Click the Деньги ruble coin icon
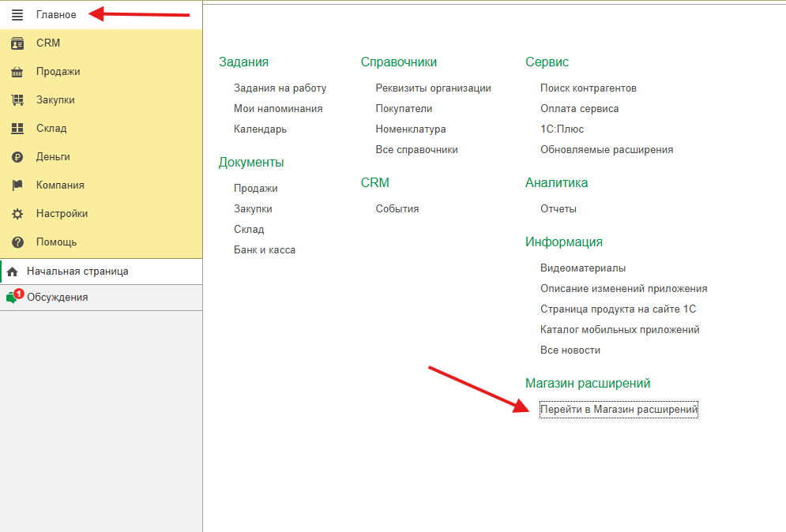786x532 pixels. 17,157
